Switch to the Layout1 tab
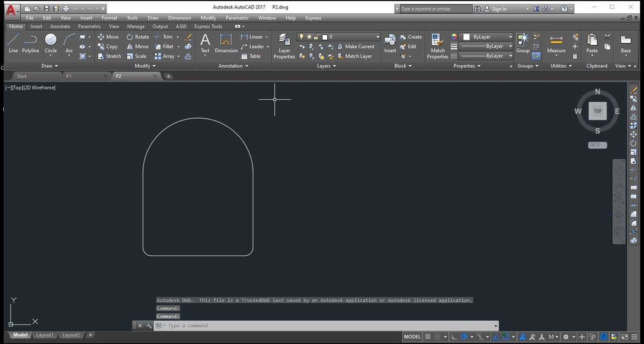644x344 pixels. [x=45, y=335]
